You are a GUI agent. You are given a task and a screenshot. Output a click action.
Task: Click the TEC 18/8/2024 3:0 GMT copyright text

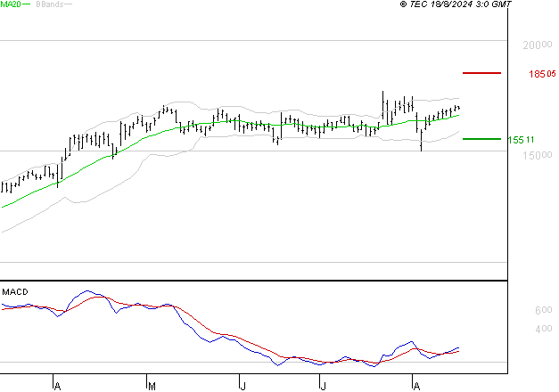456,4
